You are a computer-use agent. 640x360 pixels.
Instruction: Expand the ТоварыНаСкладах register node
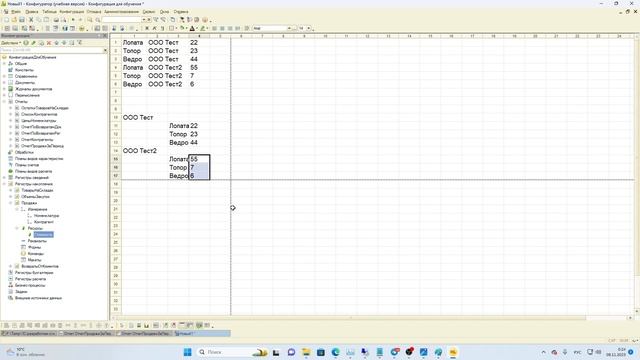[x=11, y=190]
